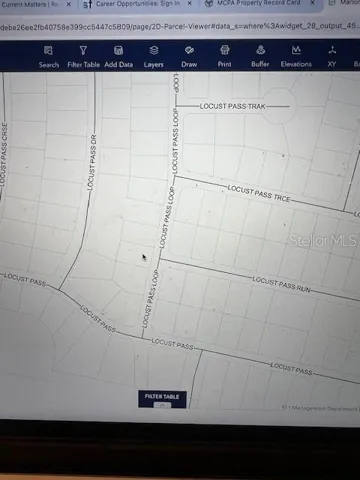Click the LOCUST PASS TRAK street label
The height and width of the screenshot is (480, 360).
pos(233,106)
